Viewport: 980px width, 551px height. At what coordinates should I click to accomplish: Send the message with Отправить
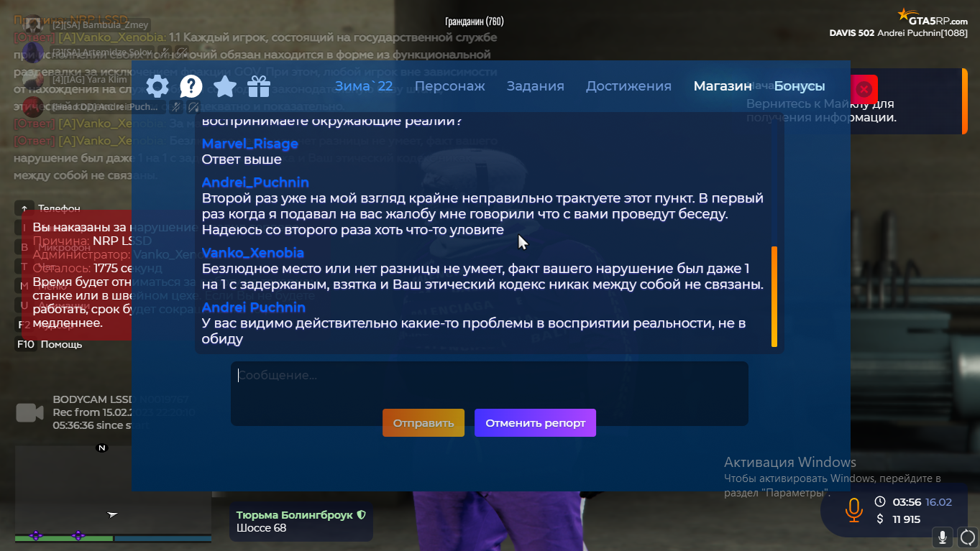(x=423, y=422)
